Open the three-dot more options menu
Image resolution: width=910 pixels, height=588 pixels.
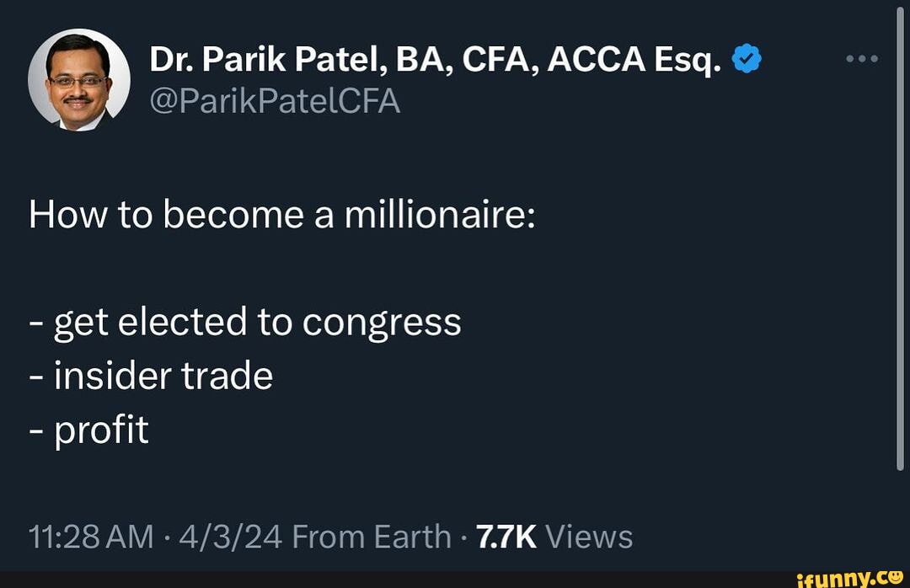[x=862, y=59]
